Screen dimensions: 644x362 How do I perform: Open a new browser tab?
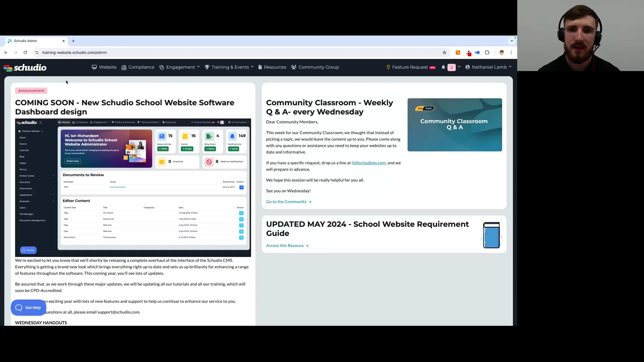click(73, 41)
